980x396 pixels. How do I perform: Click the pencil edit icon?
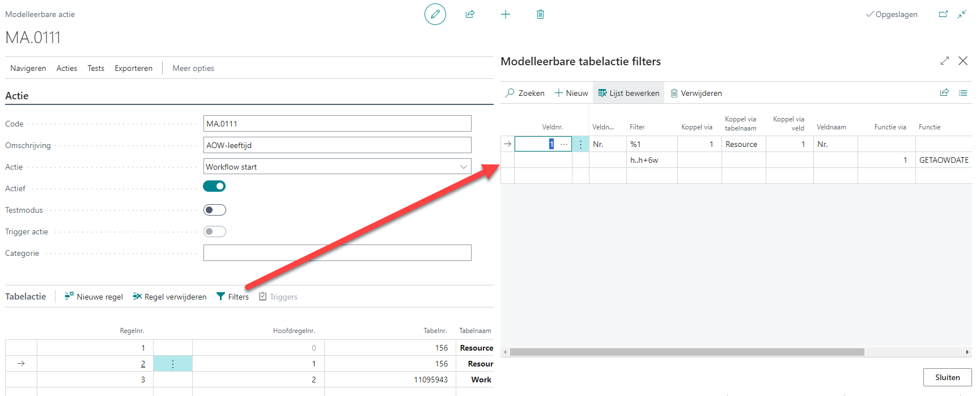click(435, 14)
